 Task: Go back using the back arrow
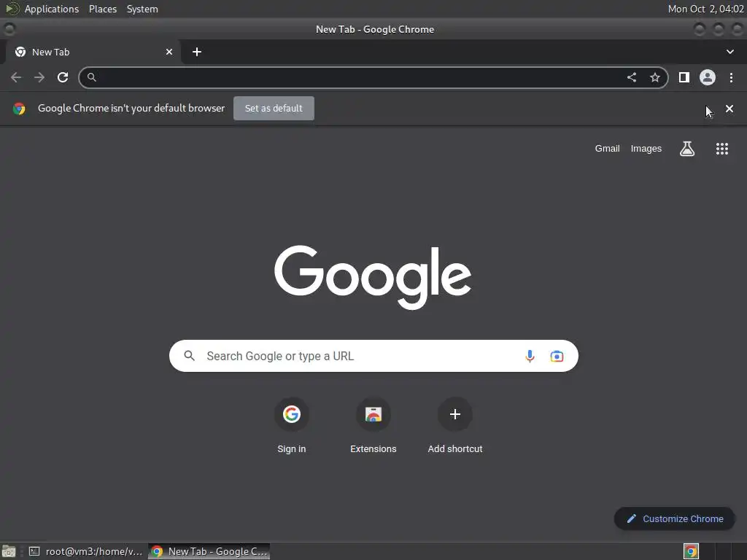pyautogui.click(x=16, y=77)
